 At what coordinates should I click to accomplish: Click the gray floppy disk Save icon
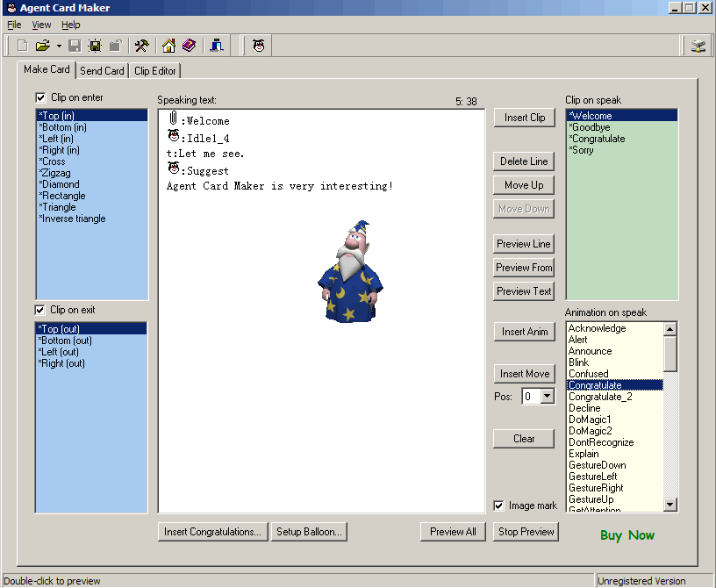(x=75, y=46)
